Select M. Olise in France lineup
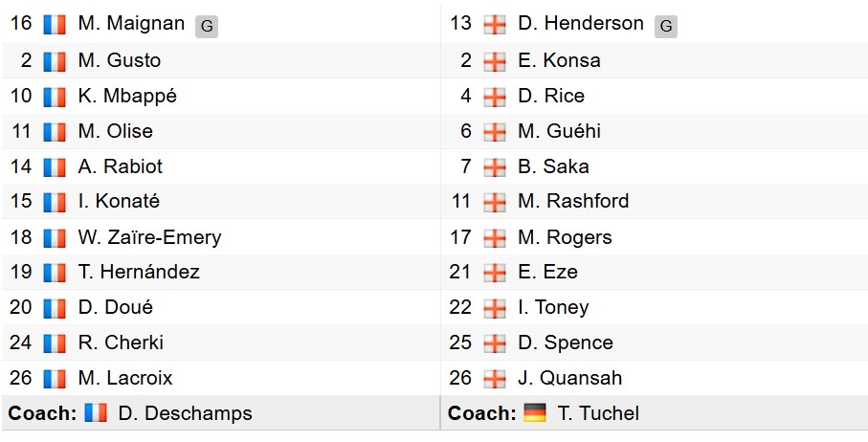 pos(115,131)
